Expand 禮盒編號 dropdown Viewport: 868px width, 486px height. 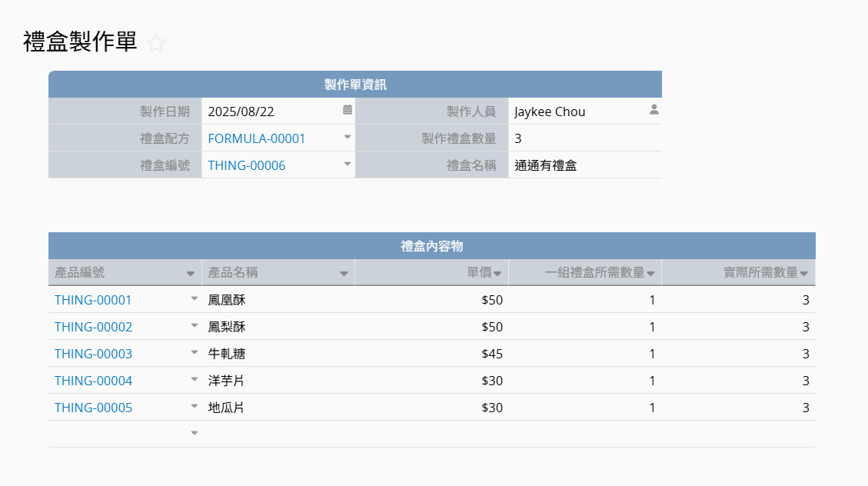coord(348,164)
